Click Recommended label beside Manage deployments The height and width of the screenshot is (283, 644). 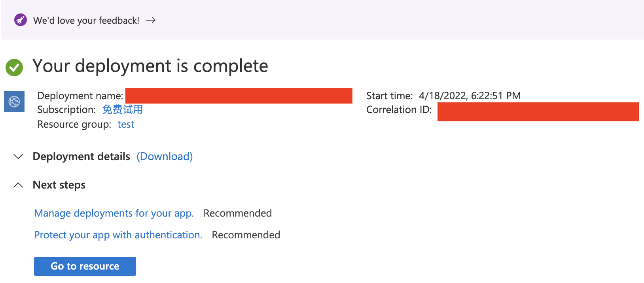pyautogui.click(x=237, y=213)
